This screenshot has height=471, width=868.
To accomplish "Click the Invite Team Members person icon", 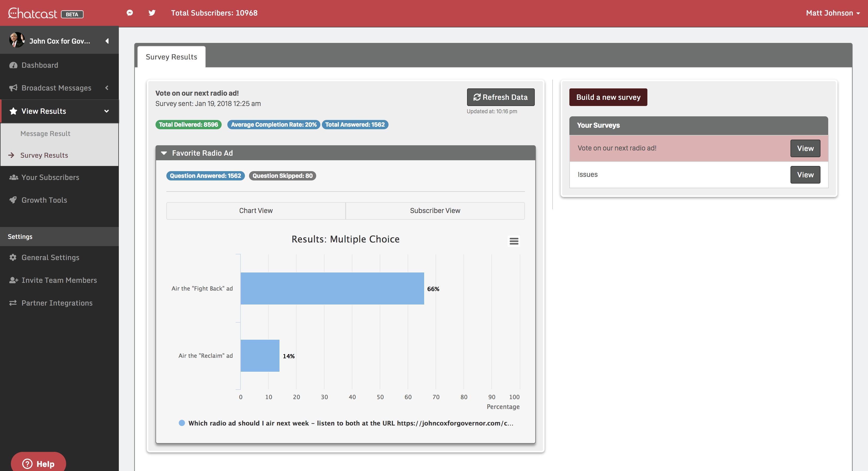I will point(13,280).
